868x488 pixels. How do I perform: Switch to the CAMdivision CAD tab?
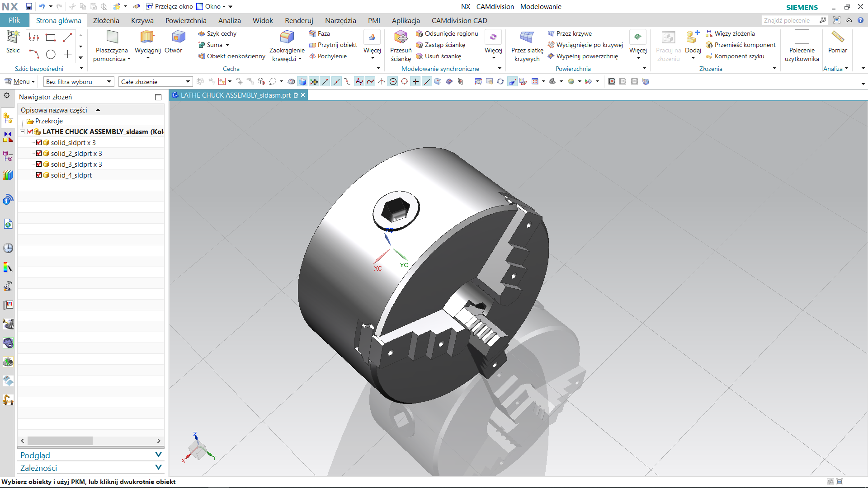coord(459,20)
